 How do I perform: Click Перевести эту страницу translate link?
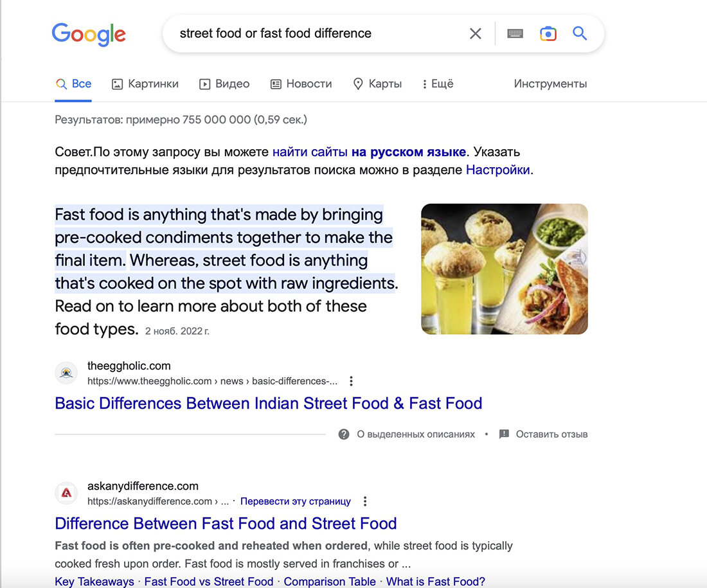[296, 501]
